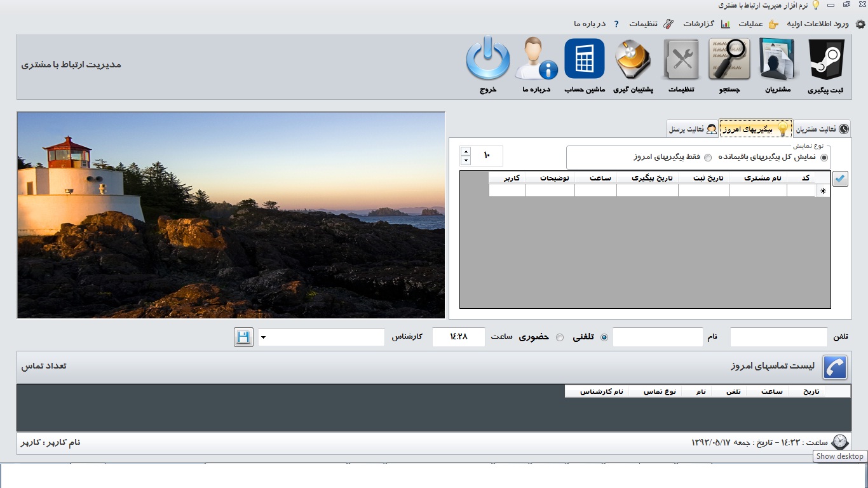
Task: Click the کاربر column header
Action: [507, 178]
